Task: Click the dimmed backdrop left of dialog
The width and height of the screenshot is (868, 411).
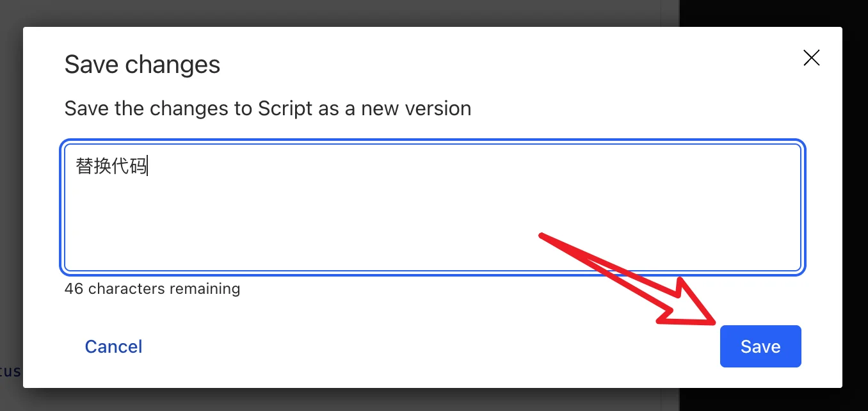Action: click(11, 192)
